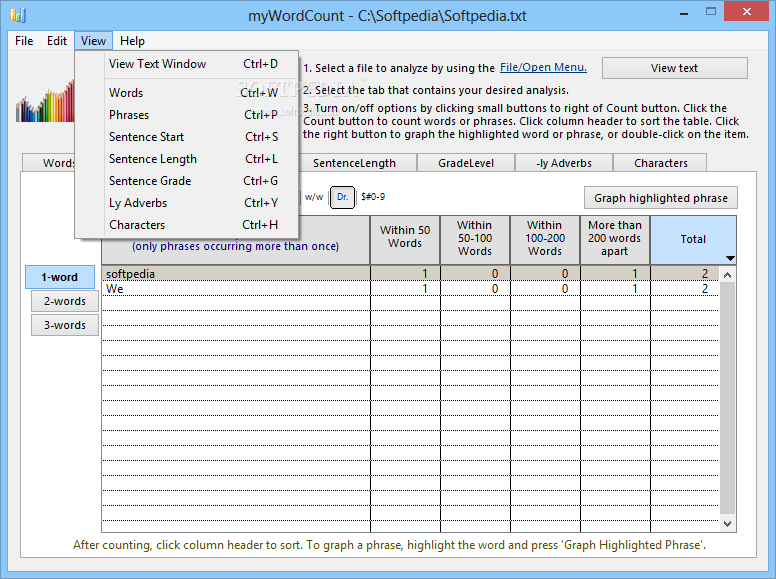Image resolution: width=776 pixels, height=579 pixels.
Task: Switch to the Characters tab
Action: [660, 163]
